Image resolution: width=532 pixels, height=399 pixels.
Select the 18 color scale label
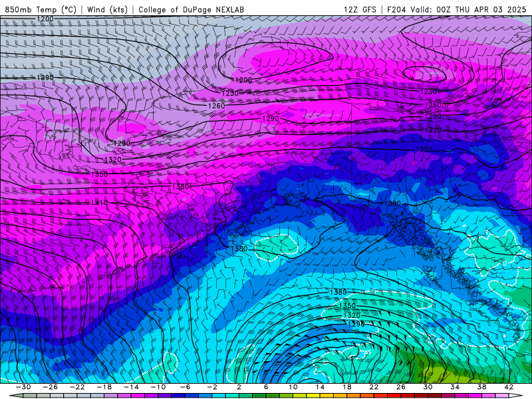pyautogui.click(x=346, y=387)
